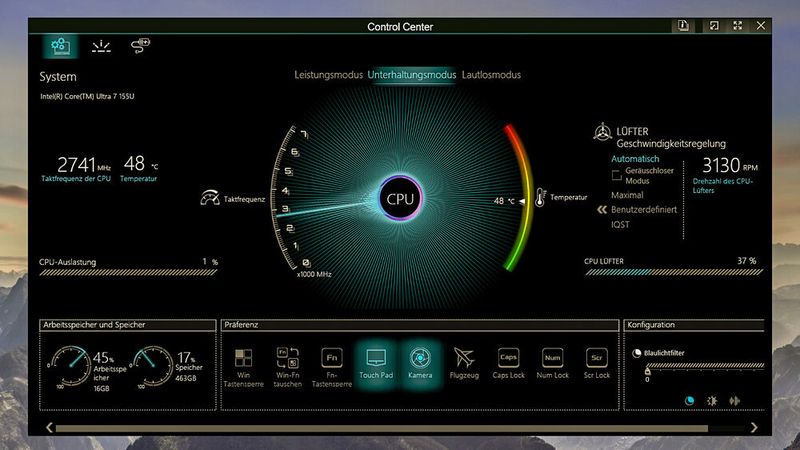Screen dimensions: 800x450
Task: Toggle Fn-Tastensperre
Action: (x=332, y=367)
